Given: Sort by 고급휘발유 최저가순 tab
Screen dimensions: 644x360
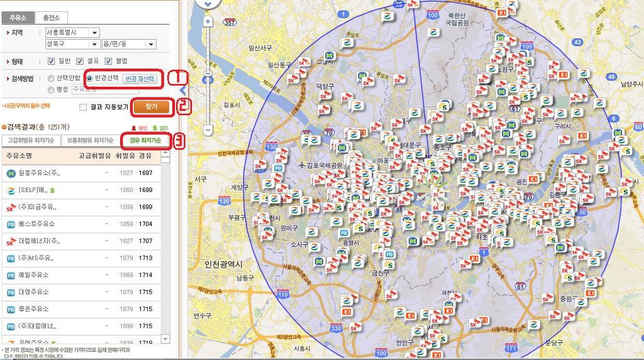Looking at the screenshot, I should [x=31, y=140].
